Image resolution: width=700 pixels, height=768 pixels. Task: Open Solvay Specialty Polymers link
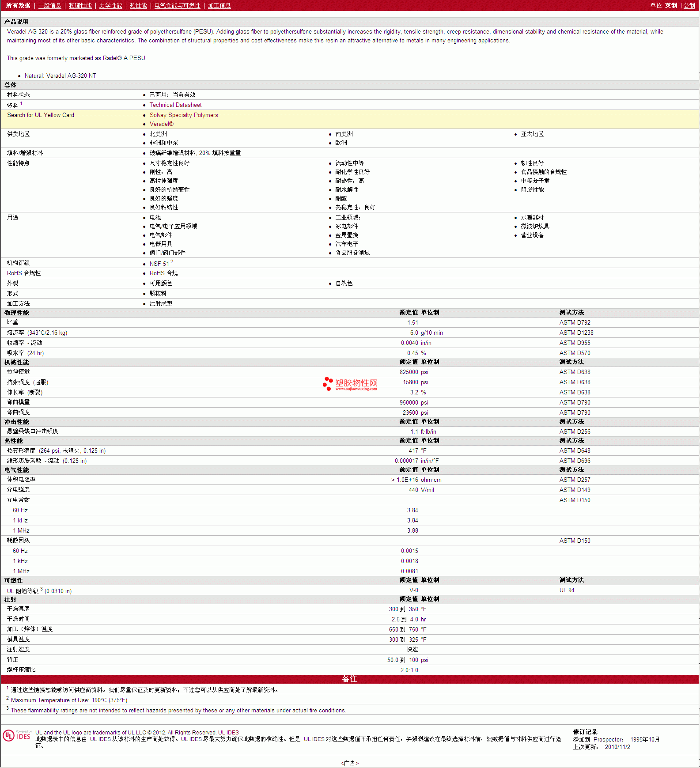[184, 115]
